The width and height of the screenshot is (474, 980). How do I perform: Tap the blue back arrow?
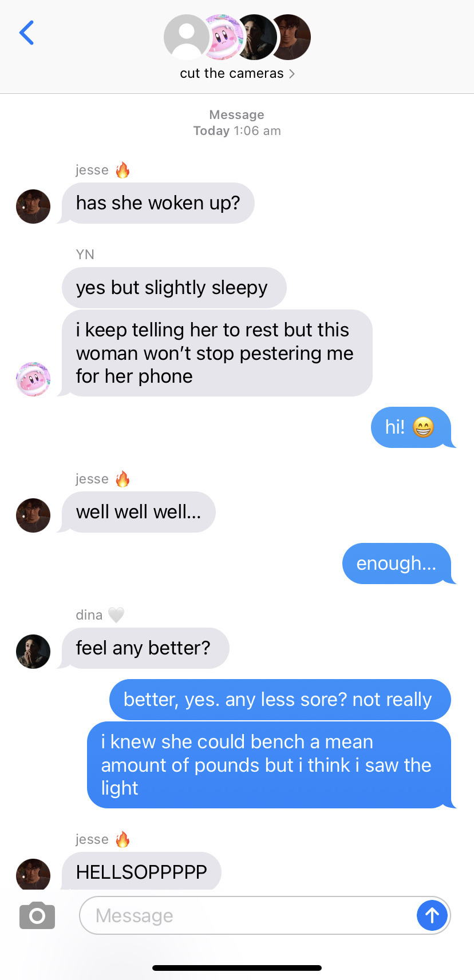tap(26, 33)
